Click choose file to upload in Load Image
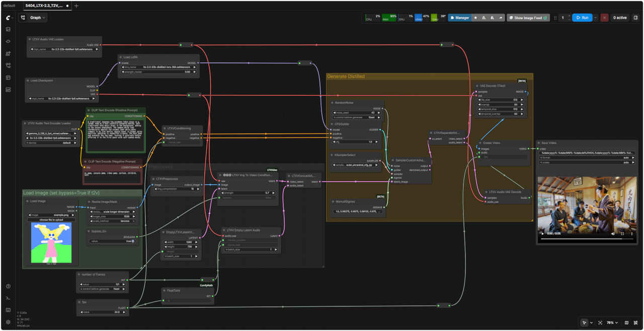This screenshot has width=644, height=331. click(51, 220)
